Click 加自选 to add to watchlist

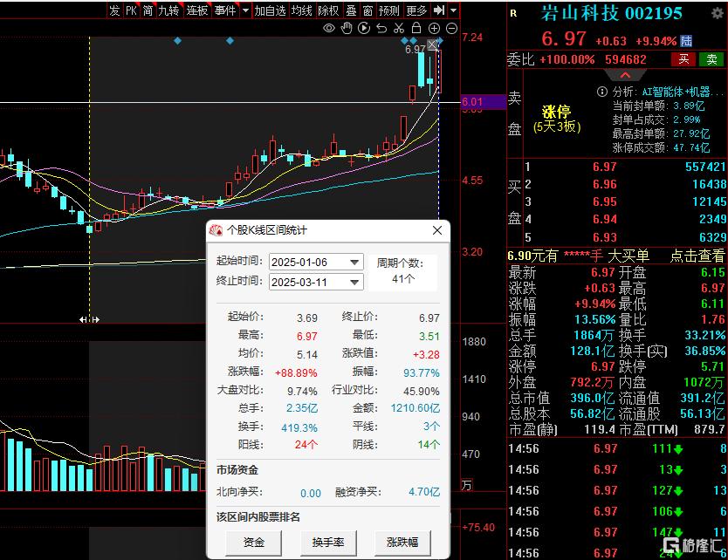270,10
